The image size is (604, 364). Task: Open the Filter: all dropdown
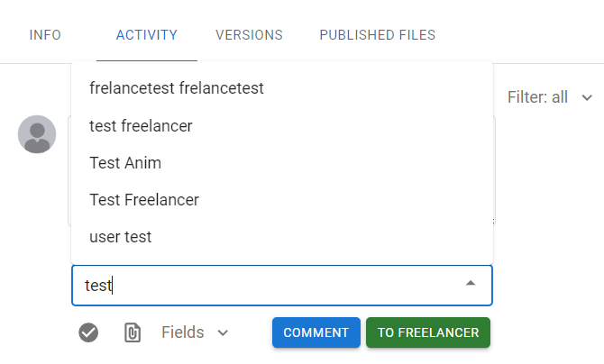tap(538, 96)
